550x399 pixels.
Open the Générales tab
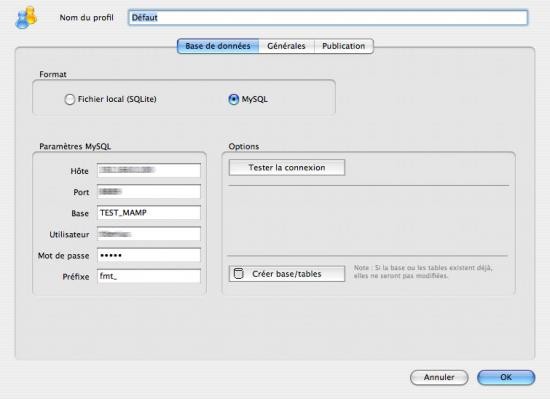pyautogui.click(x=286, y=46)
